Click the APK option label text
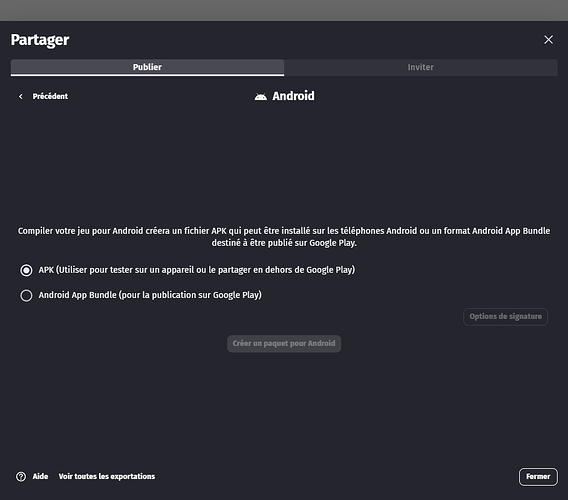Screen dimensions: 568x500 pos(197,270)
